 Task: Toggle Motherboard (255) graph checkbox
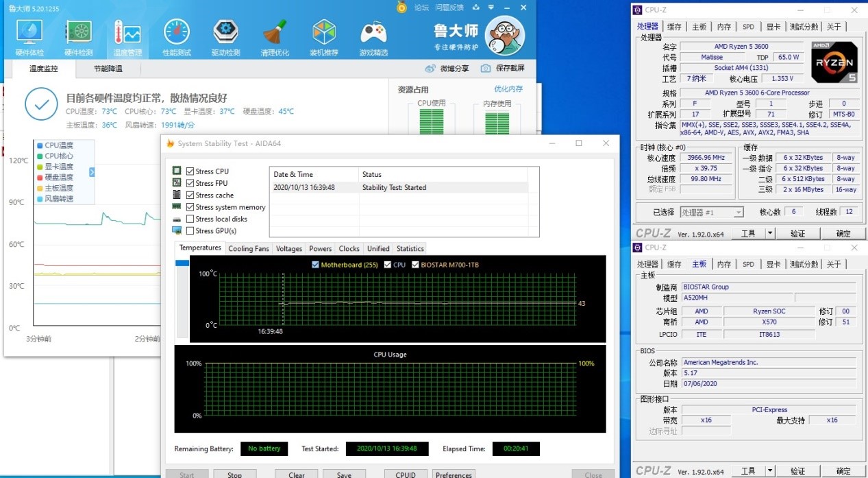(x=315, y=265)
